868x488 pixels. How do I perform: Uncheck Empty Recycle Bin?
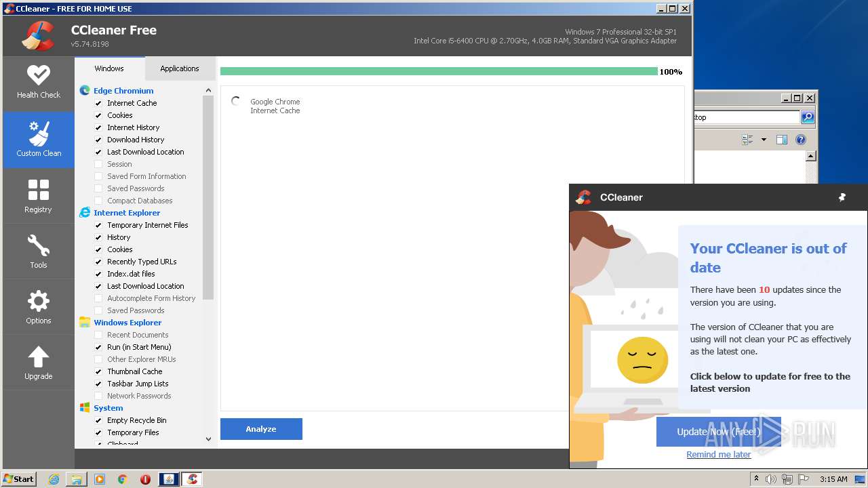click(x=98, y=420)
